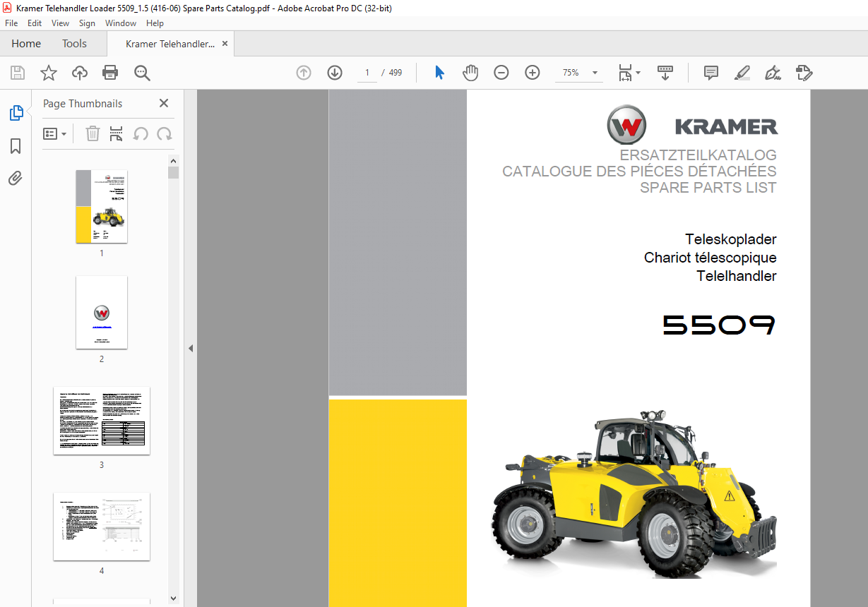Click the Teleskoplader text on page
Viewport: 868px width, 607px height.
pyautogui.click(x=731, y=239)
